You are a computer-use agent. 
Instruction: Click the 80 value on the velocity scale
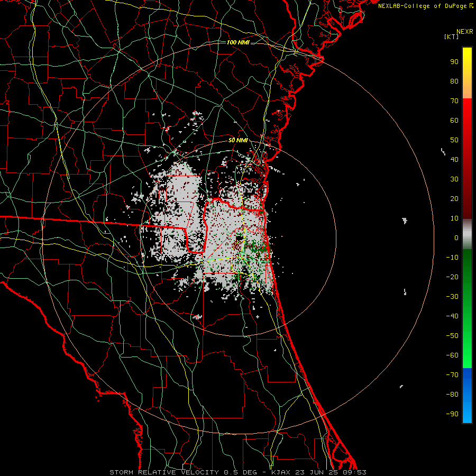[x=454, y=81]
